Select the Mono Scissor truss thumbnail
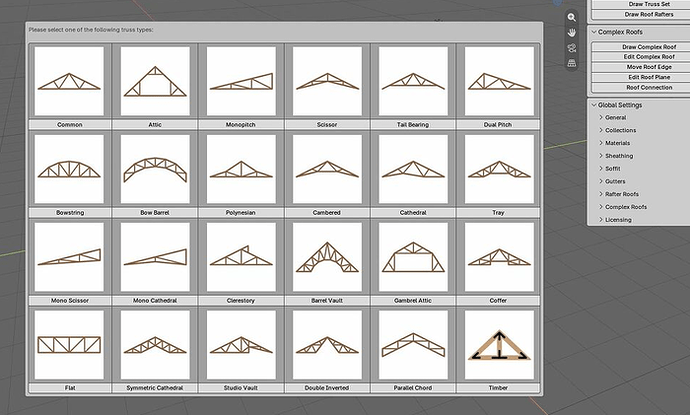Image resolution: width=690 pixels, height=415 pixels. (x=69, y=257)
